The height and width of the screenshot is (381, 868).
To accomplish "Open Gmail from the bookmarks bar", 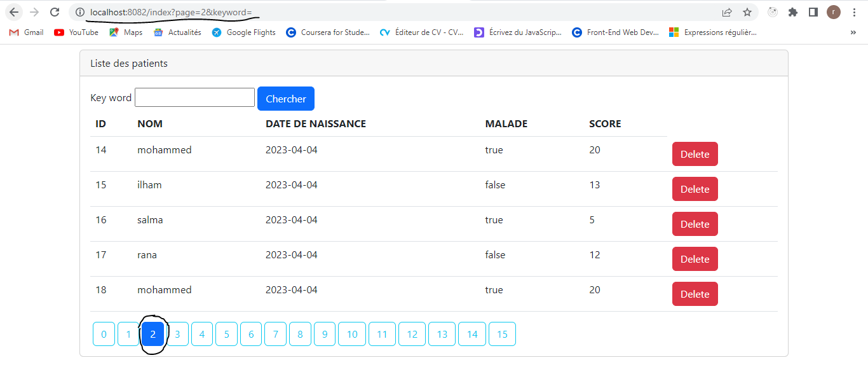I will [25, 32].
